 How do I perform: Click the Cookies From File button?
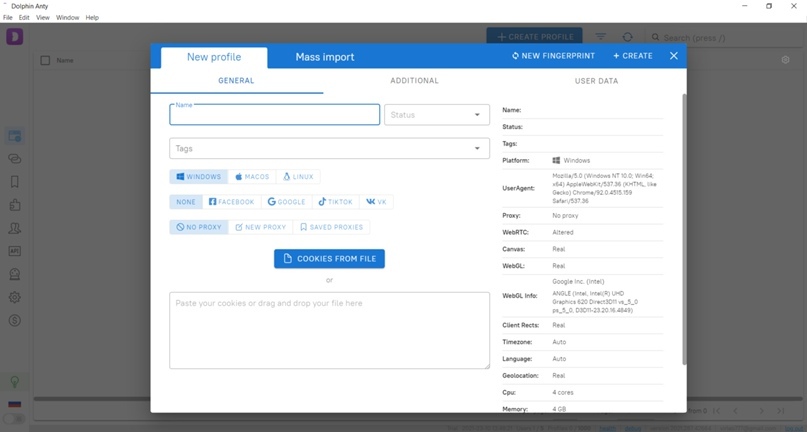[x=329, y=258]
